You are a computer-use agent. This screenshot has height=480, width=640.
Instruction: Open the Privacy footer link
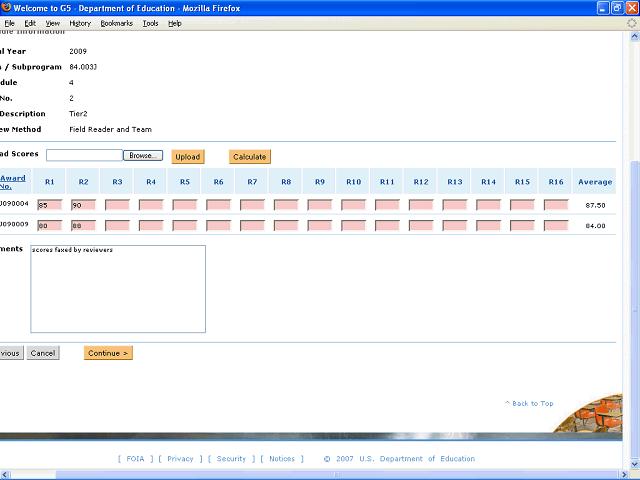(x=180, y=459)
